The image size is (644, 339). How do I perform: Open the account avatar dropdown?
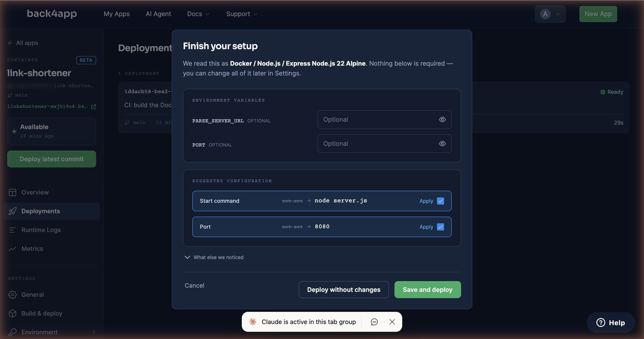tap(550, 14)
